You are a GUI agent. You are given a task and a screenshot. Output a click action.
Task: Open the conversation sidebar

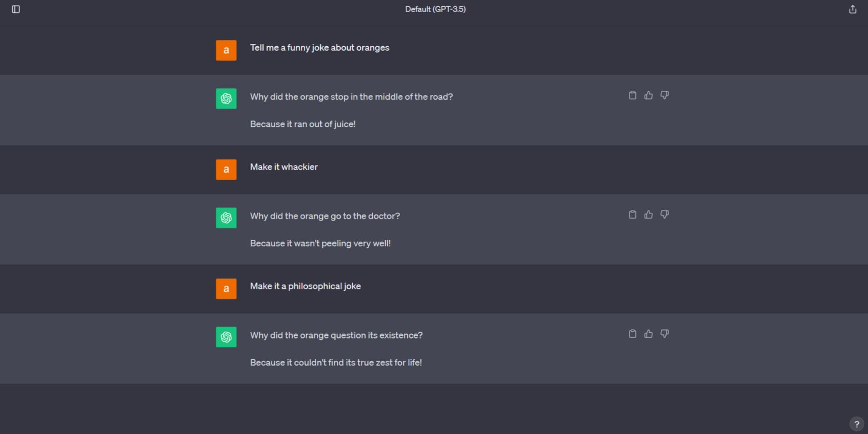[x=15, y=9]
